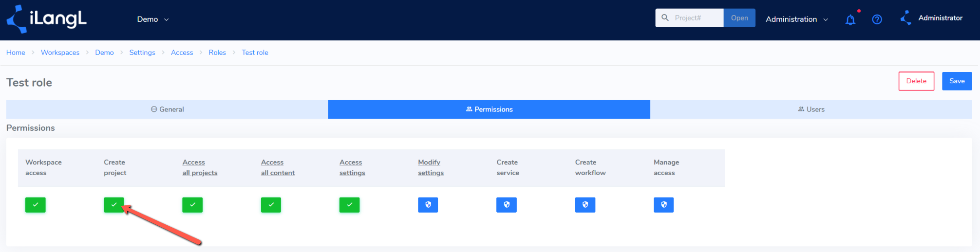Click the Manage access header text
Viewport: 980px width, 252px height.
666,167
